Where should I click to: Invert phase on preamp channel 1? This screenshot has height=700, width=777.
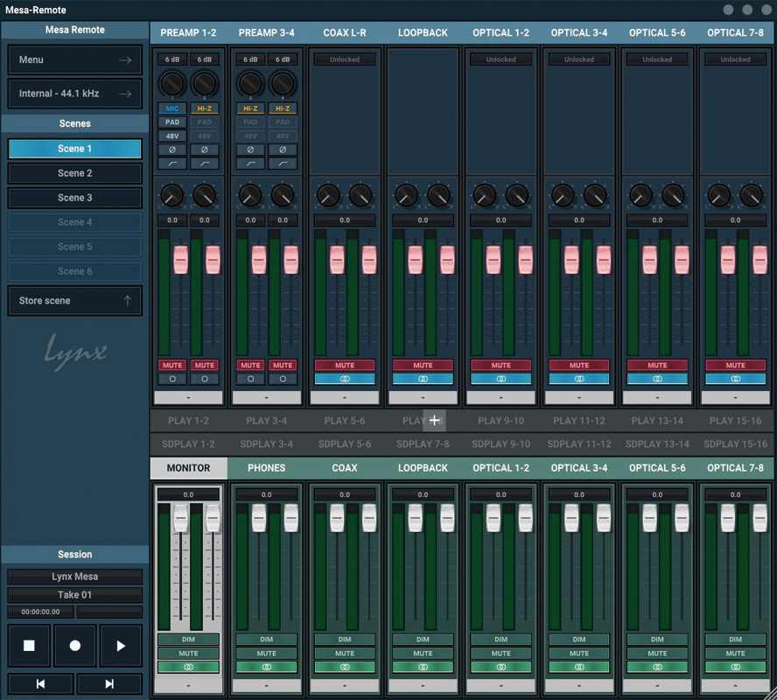click(172, 150)
